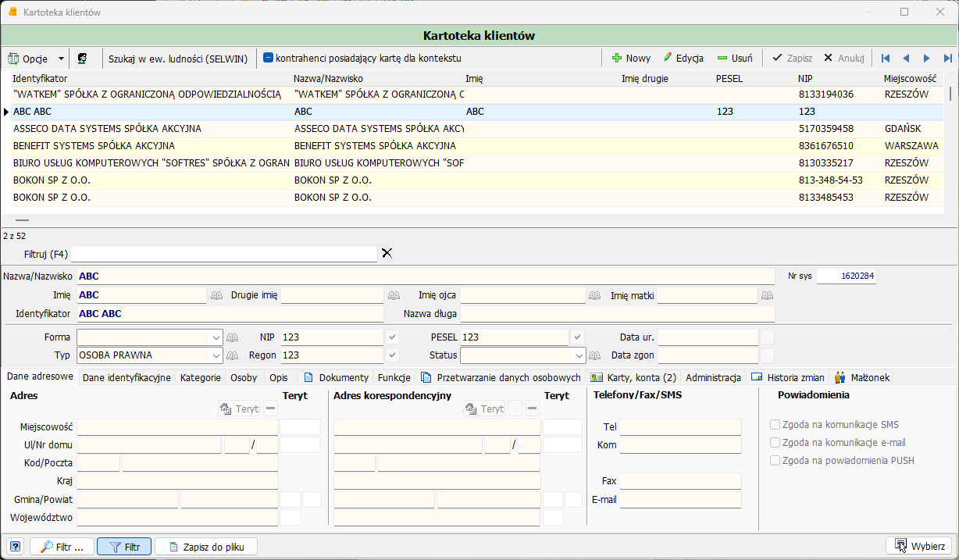Tick Zgoda na komunikacje e-mail
This screenshot has height=560, width=959.
tap(775, 443)
